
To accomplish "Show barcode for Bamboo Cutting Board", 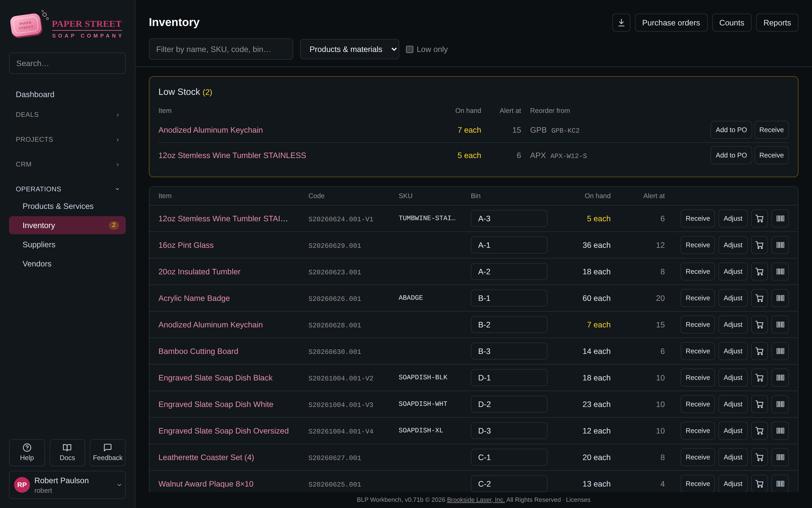I will coord(780,351).
